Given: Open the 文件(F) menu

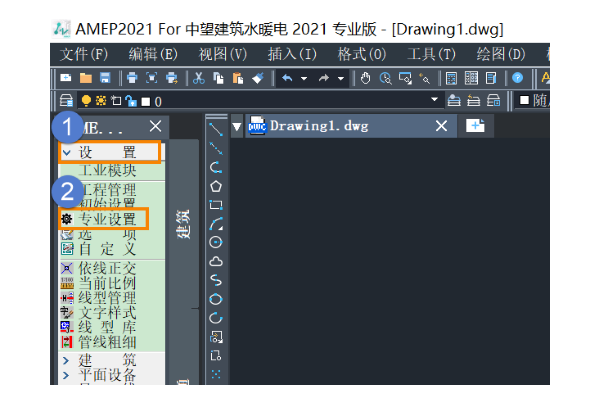Looking at the screenshot, I should pos(84,55).
